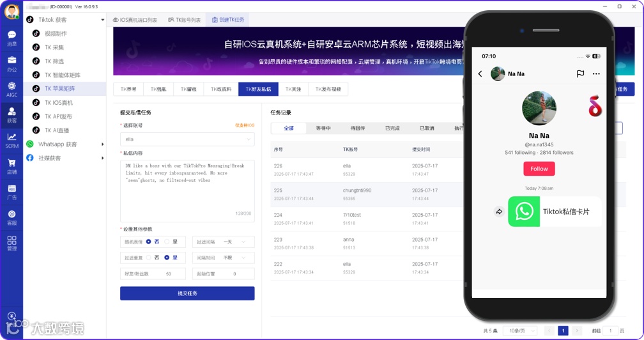Click the cloud icon of IOS真机端口列表 tab
Image resolution: width=644 pixels, height=340 pixels.
(116, 20)
